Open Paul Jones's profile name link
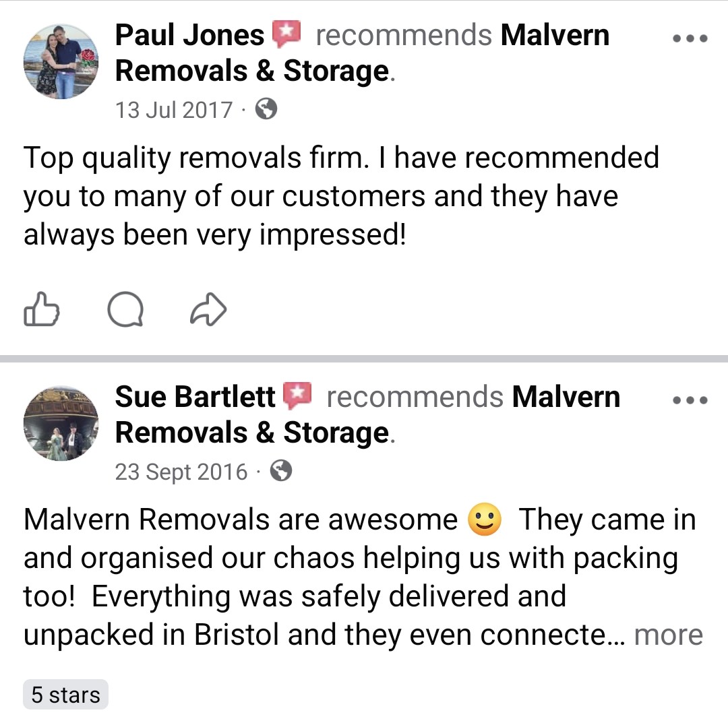 coord(189,35)
